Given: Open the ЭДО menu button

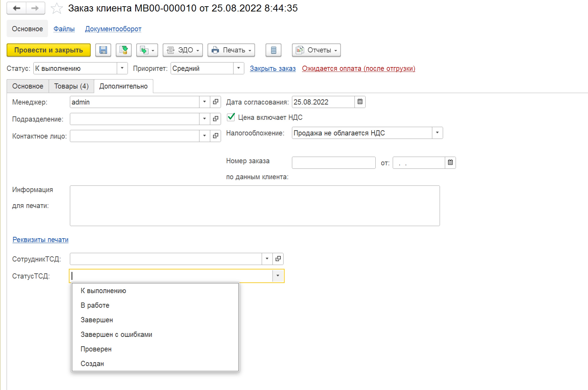Looking at the screenshot, I should point(183,50).
